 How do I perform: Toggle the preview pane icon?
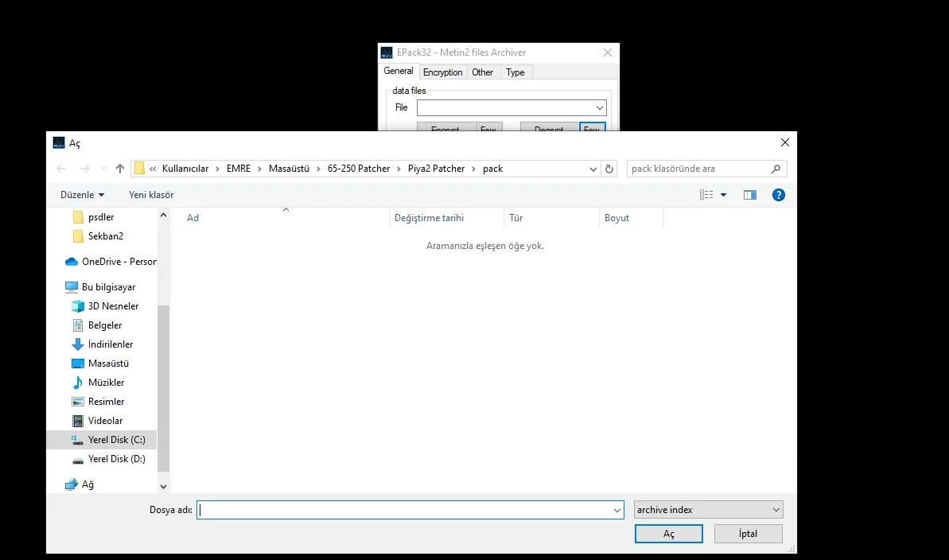(749, 195)
